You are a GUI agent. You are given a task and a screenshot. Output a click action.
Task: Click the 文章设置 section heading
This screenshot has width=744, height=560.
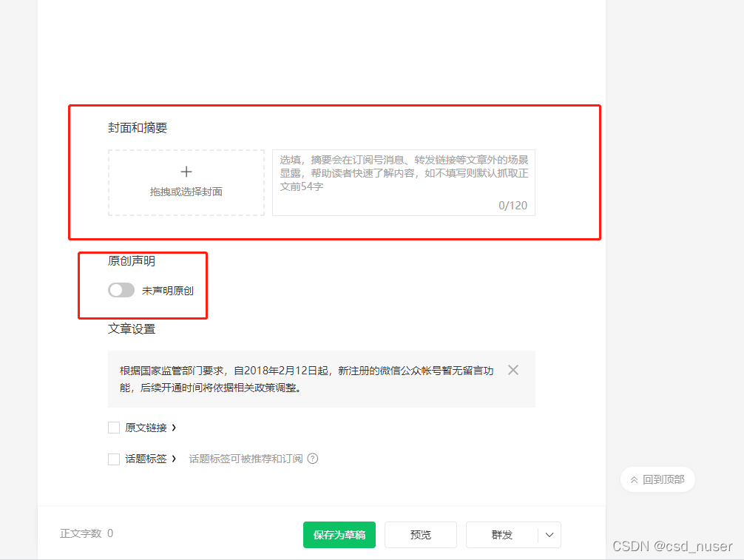tap(132, 328)
